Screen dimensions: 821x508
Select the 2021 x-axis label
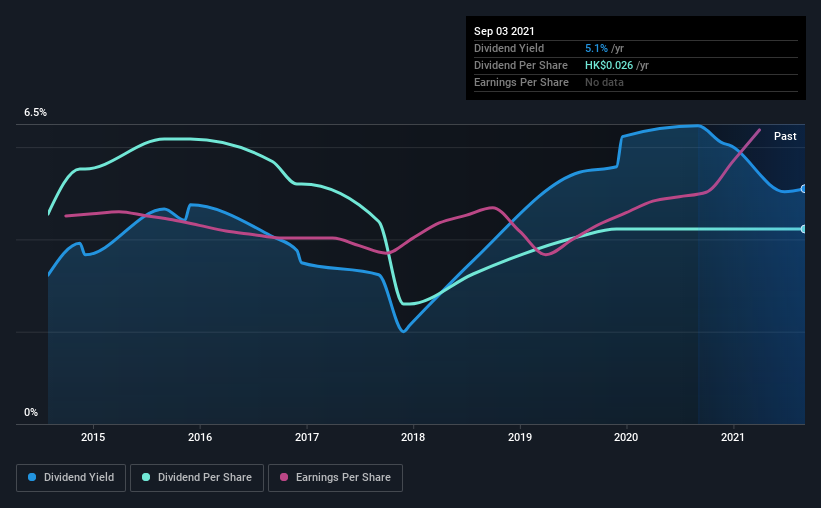(733, 437)
